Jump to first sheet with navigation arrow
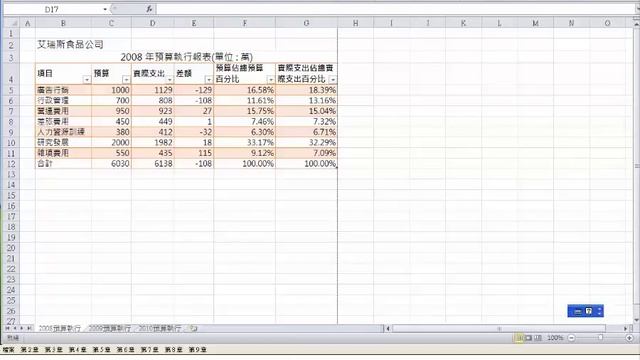 click(7, 328)
